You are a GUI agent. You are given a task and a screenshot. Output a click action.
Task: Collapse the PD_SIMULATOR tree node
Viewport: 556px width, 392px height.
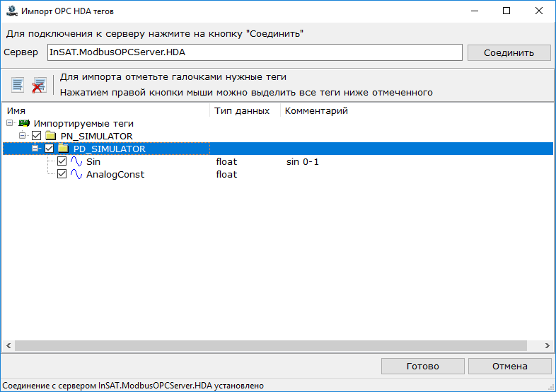(35, 149)
